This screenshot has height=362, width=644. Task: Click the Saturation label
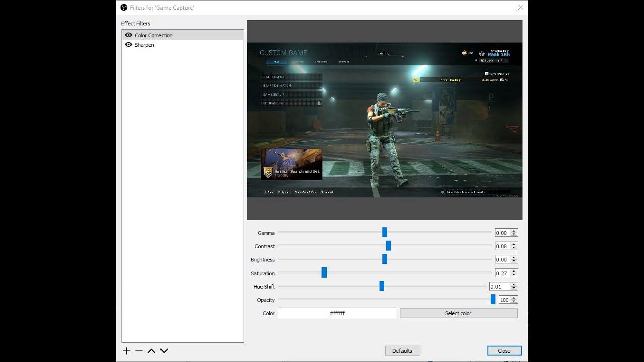click(x=263, y=273)
